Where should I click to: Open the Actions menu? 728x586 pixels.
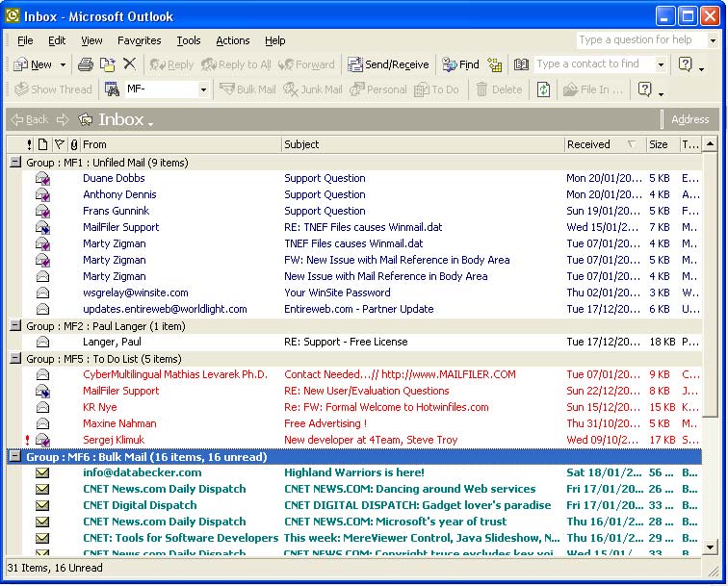(233, 40)
